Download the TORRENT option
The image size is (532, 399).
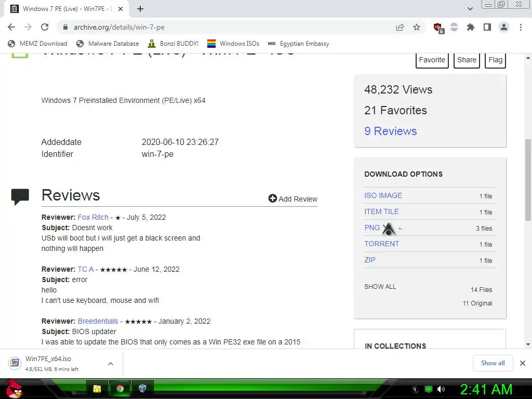(x=382, y=244)
